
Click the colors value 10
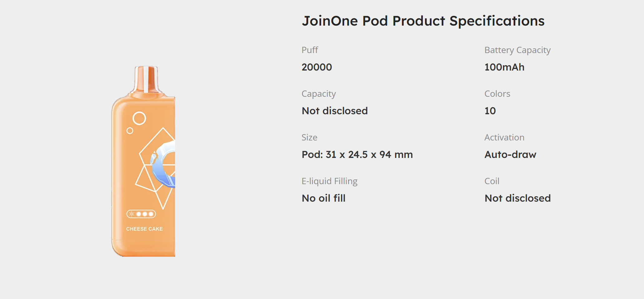point(490,111)
